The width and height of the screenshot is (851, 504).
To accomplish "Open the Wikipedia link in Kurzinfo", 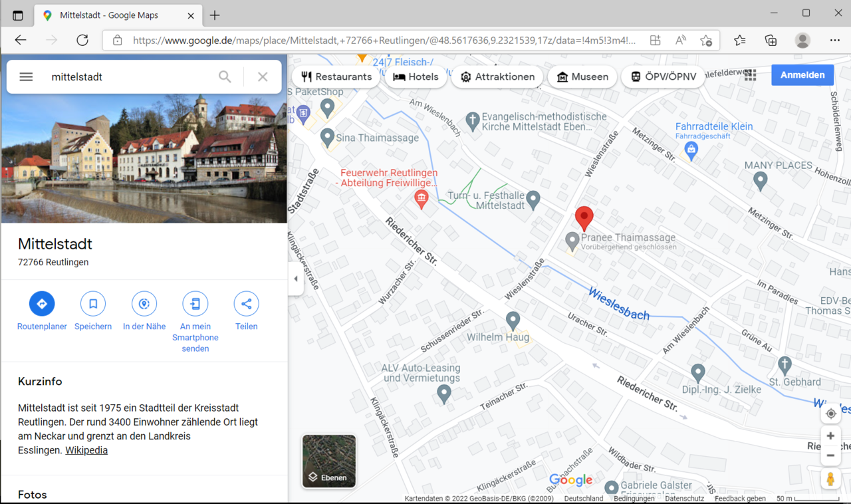I will coord(86,450).
